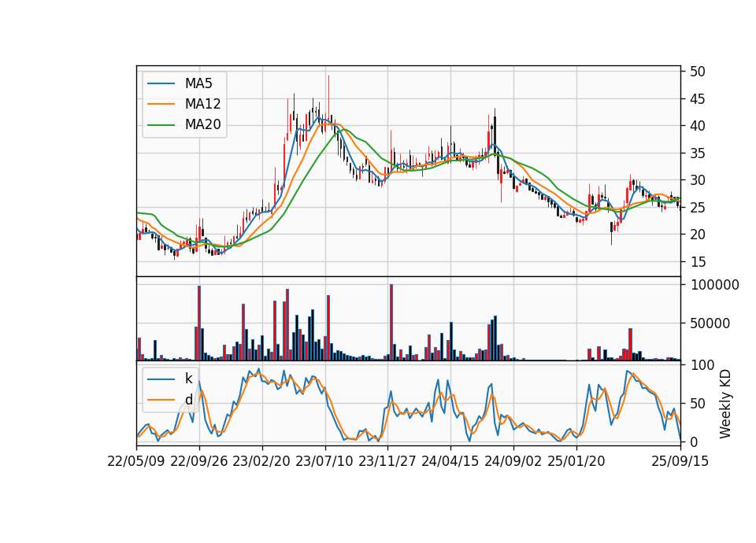
Task: Click the price axis value 25
Action: point(698,208)
